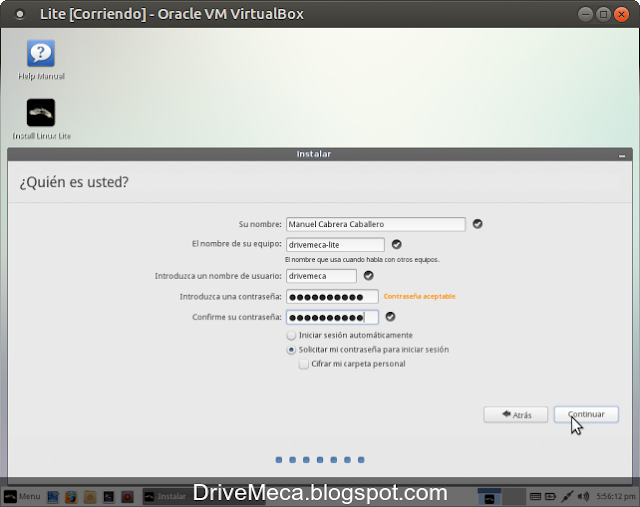Focus the Confirme su contraseña field

tap(332, 317)
